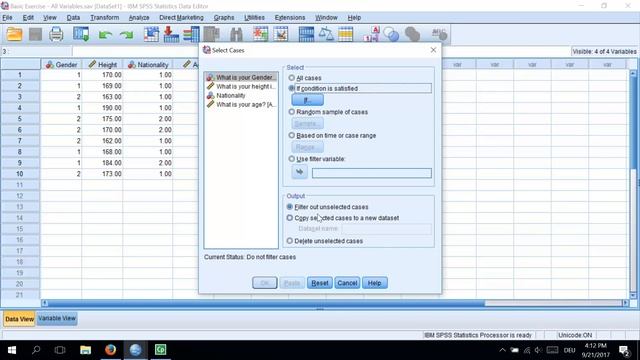Select the Use filter variable radio button
The width and height of the screenshot is (640, 360).
pyautogui.click(x=291, y=159)
